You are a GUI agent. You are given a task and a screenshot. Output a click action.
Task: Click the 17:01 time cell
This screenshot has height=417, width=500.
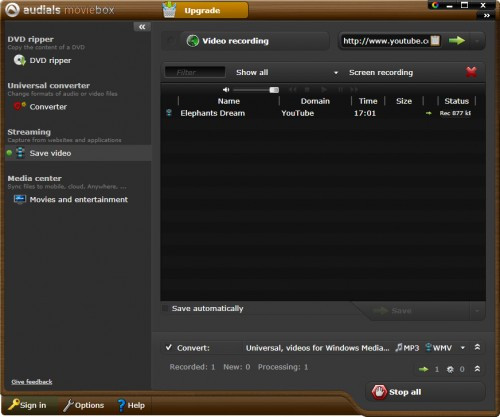pos(365,113)
